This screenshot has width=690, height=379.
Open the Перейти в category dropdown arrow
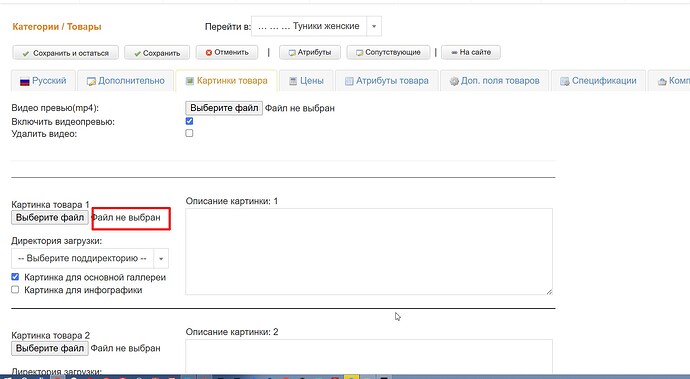pos(374,26)
